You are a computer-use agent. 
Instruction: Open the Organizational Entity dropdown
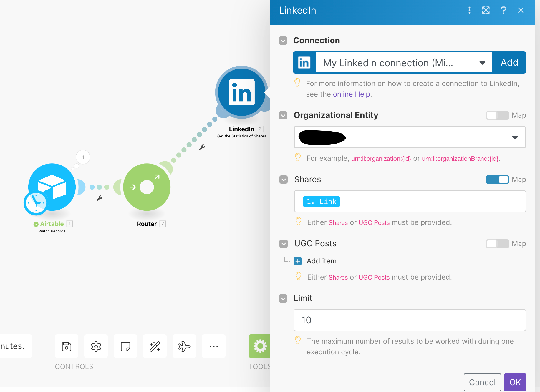click(410, 137)
